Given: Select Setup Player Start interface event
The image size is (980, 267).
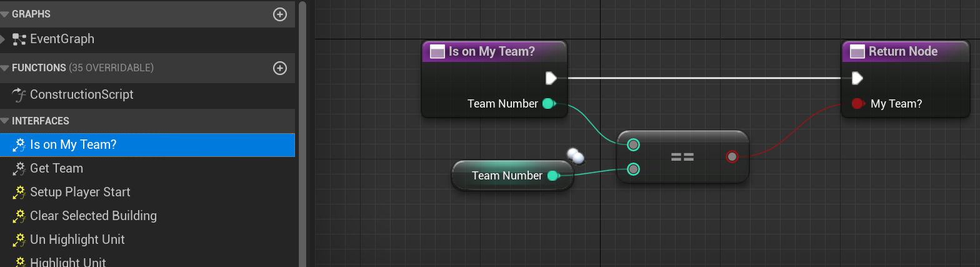Looking at the screenshot, I should point(80,192).
